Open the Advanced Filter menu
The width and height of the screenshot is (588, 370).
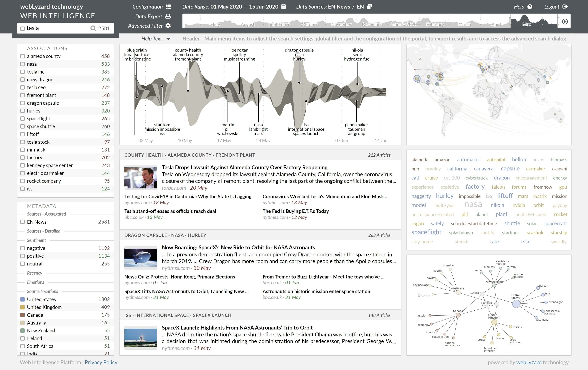pos(145,26)
